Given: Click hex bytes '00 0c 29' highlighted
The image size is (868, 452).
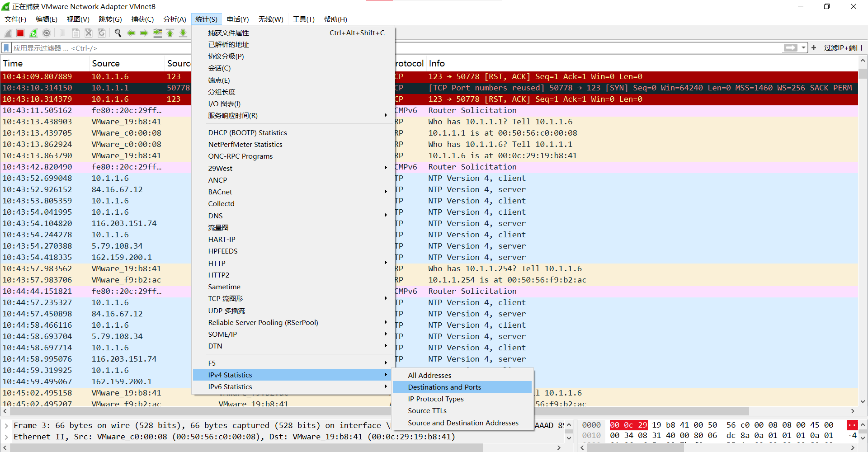Looking at the screenshot, I should tap(628, 425).
